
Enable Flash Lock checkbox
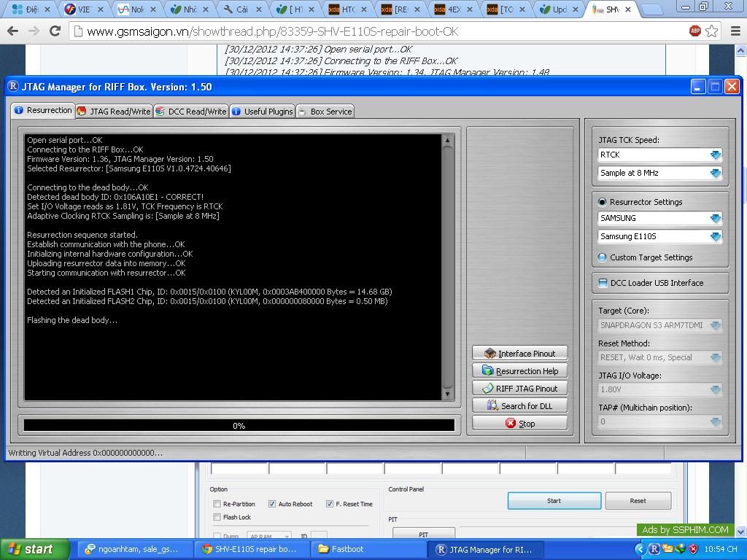217,517
